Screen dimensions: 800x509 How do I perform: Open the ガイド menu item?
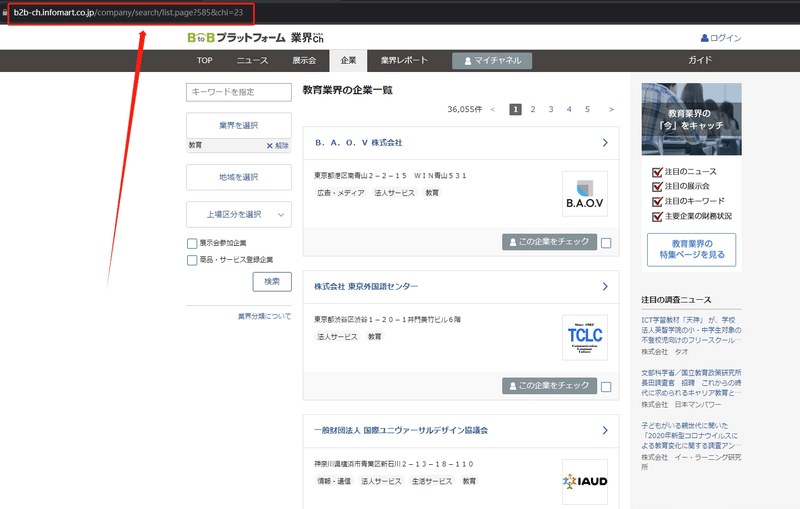pos(699,60)
